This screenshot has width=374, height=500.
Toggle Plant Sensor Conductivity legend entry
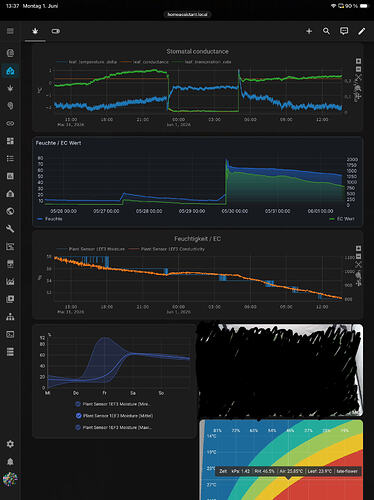pos(167,249)
